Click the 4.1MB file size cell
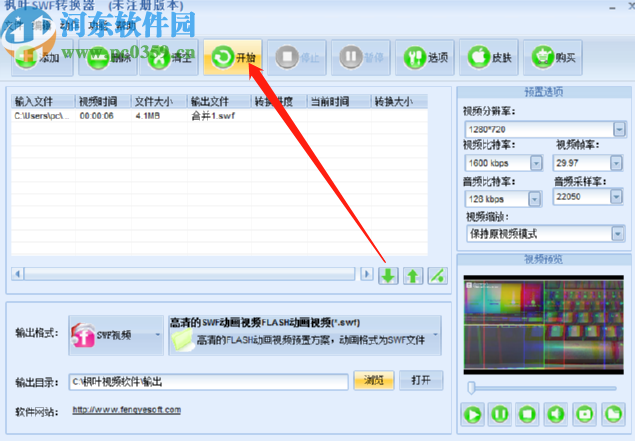 (148, 116)
